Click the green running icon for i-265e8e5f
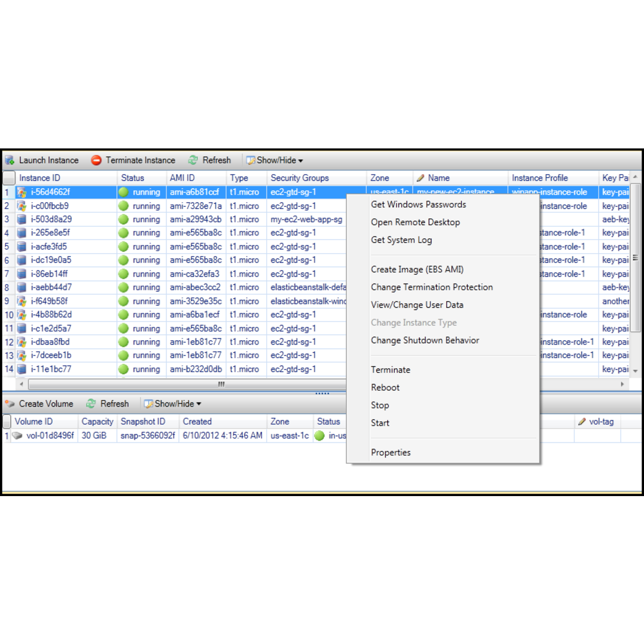The width and height of the screenshot is (644, 644). [124, 233]
